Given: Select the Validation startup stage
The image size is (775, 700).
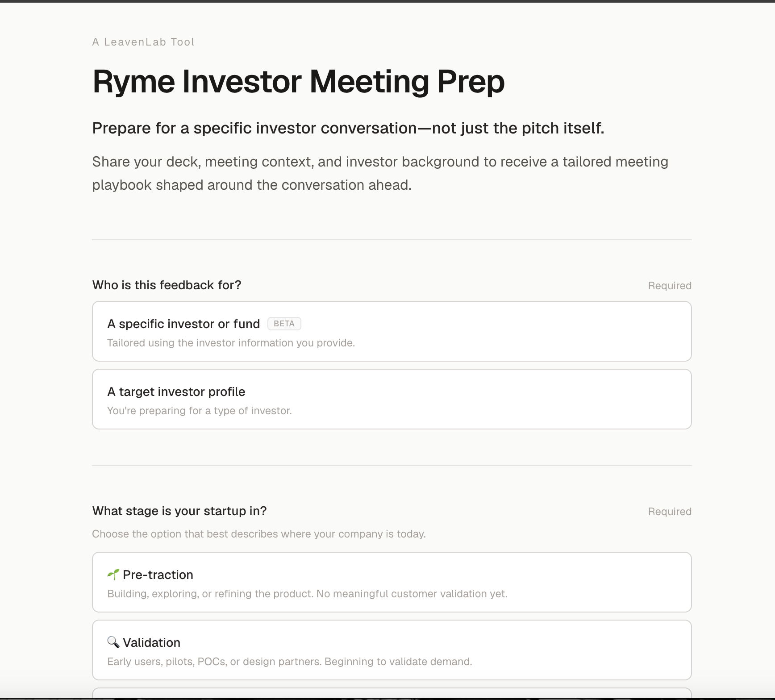Looking at the screenshot, I should 392,650.
